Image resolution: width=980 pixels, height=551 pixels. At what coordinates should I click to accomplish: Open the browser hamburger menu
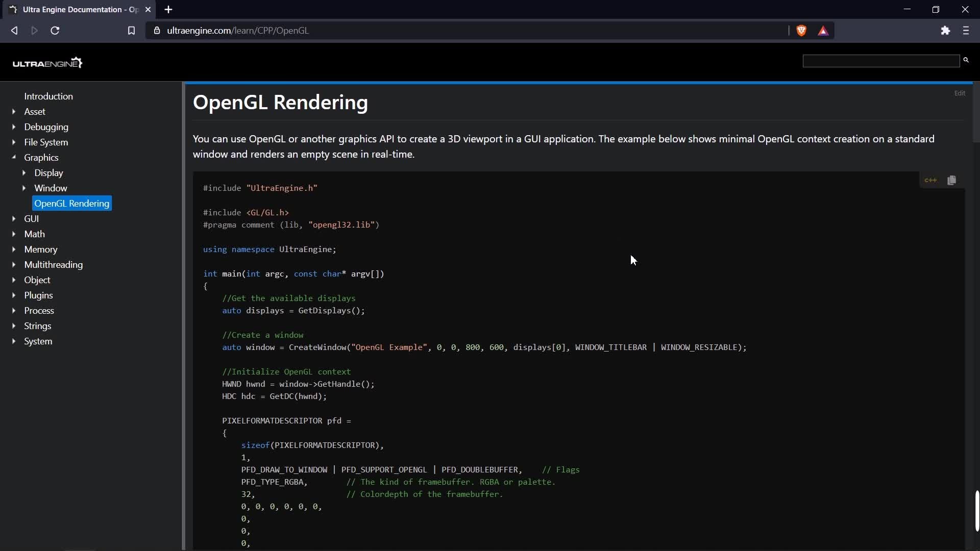[x=966, y=31]
